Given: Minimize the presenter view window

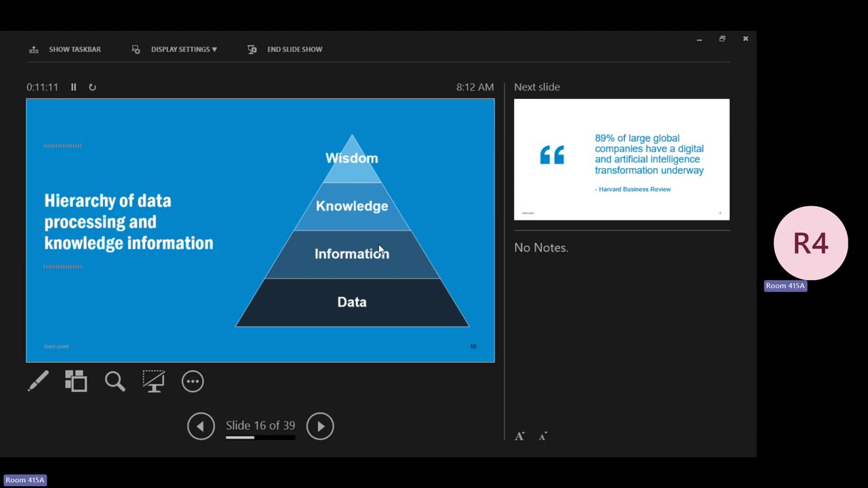Looking at the screenshot, I should (699, 39).
